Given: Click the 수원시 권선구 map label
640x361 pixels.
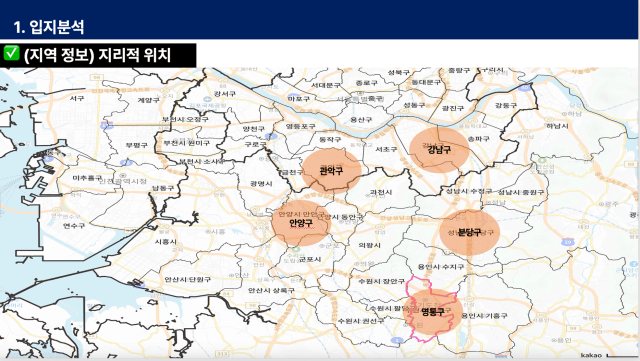Looking at the screenshot, I should [361, 321].
